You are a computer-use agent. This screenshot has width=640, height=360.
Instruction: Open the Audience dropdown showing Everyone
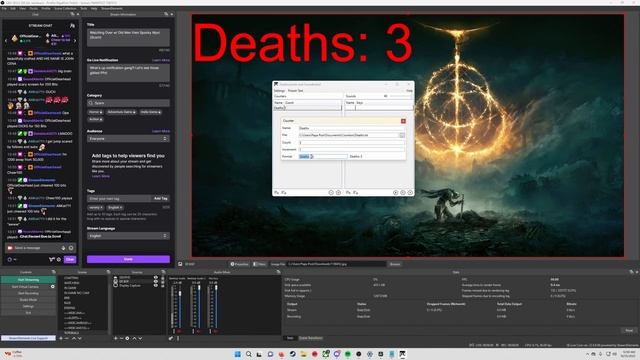point(128,139)
